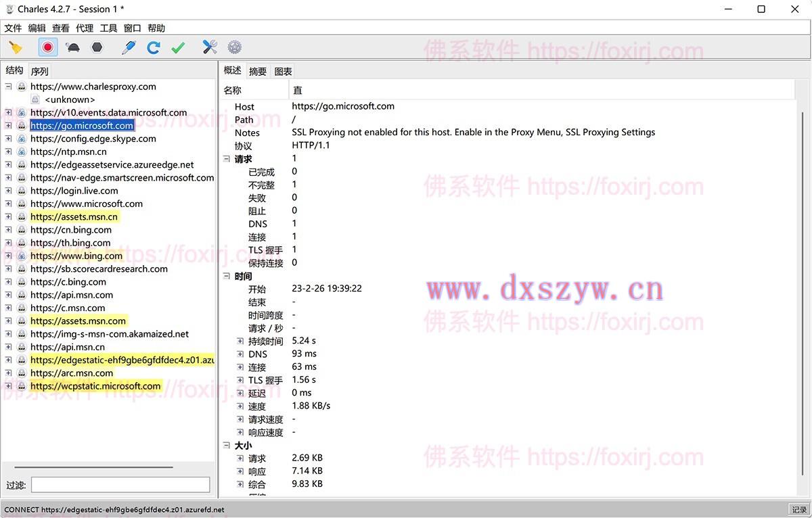Click the Charles app icon in the title bar
The image size is (812, 518).
9,9
